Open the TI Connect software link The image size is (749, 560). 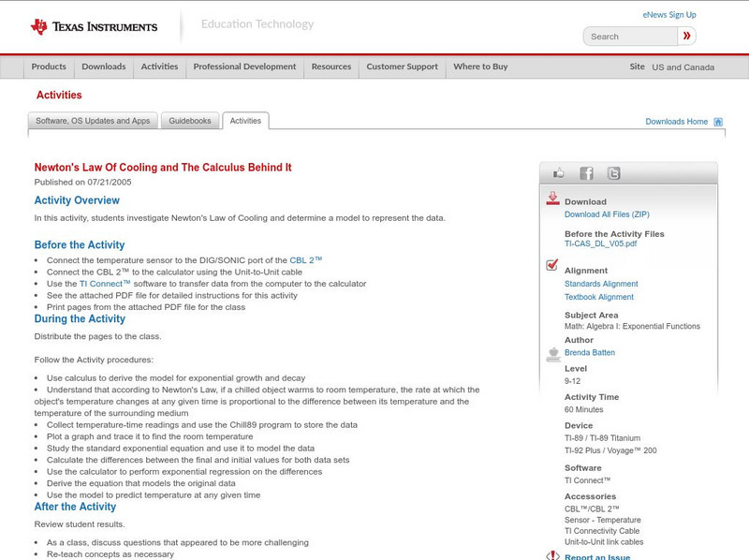coord(105,284)
